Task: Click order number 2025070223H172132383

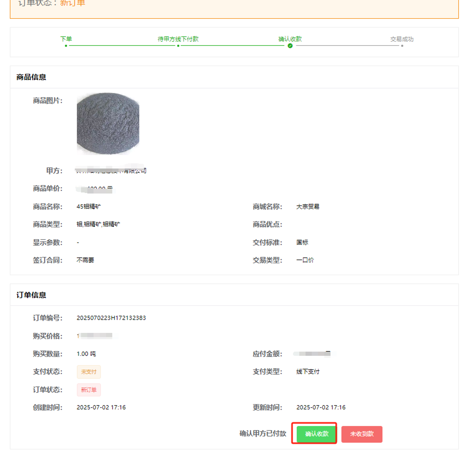Action: click(111, 318)
